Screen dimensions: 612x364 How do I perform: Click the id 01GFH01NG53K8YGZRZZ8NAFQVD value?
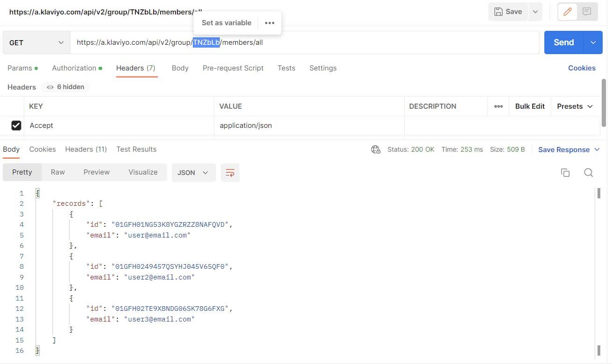pos(170,224)
